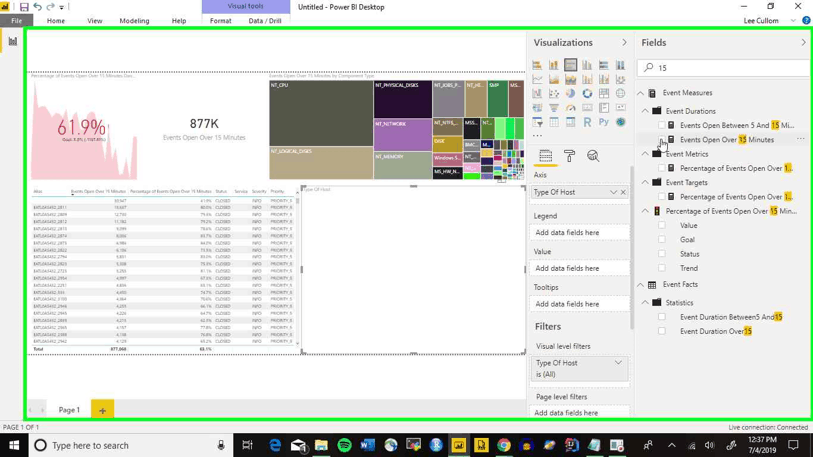Switch to Report view in left sidebar
This screenshot has width=815, height=458.
coord(12,41)
